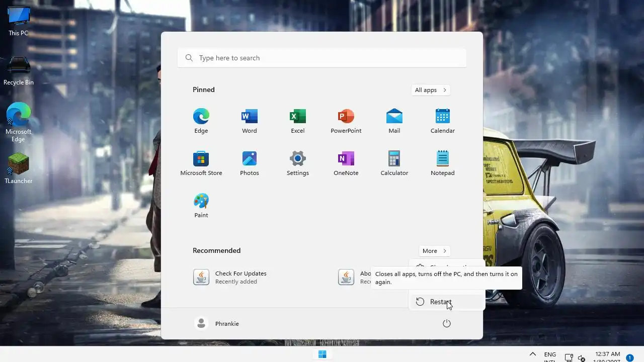Expand the All apps list
Screen dimensions: 644x362
click(431, 90)
